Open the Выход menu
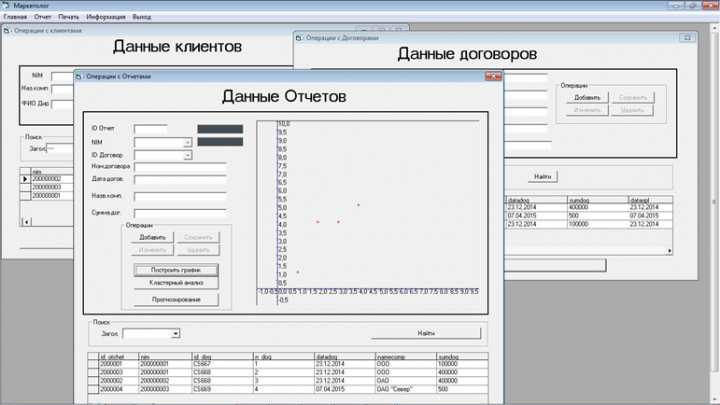Image resolution: width=720 pixels, height=405 pixels. [x=141, y=17]
